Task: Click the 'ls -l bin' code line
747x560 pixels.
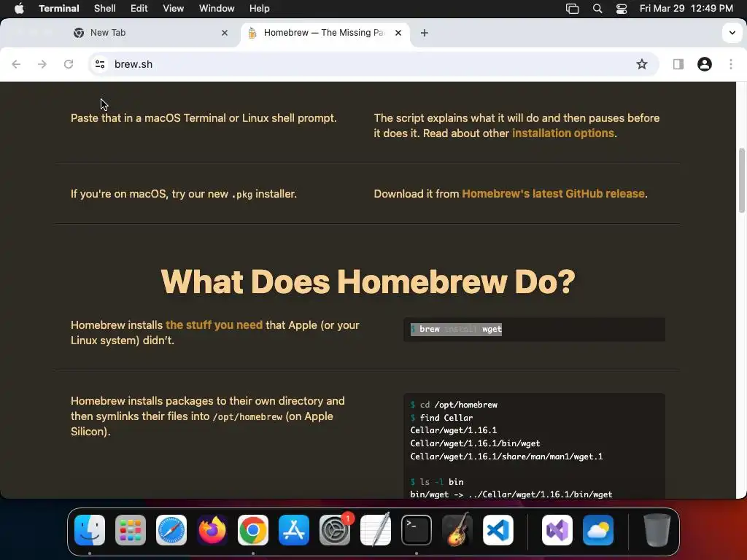Action: click(x=437, y=482)
